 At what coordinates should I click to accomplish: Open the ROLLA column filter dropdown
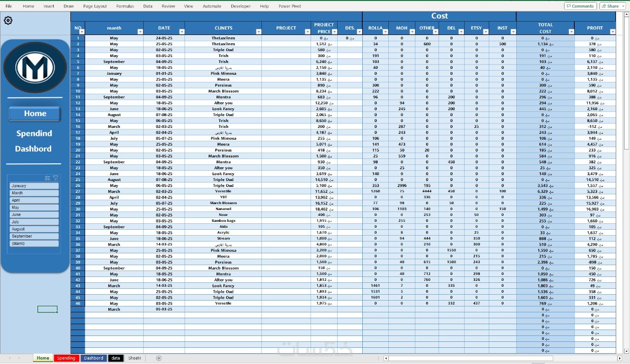pos(385,31)
